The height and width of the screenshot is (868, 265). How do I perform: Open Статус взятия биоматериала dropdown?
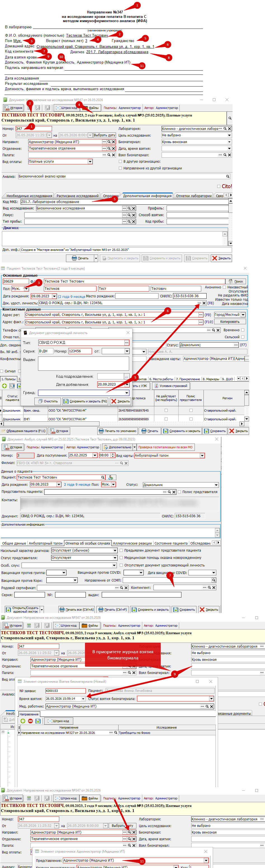coord(212,699)
